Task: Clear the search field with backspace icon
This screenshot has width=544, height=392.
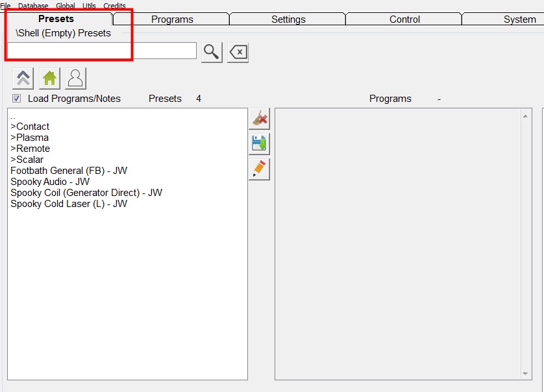Action: point(238,52)
